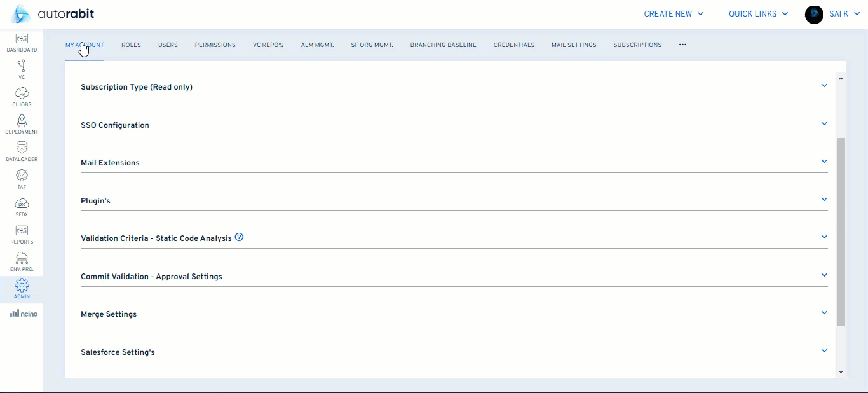Click the help icon beside Static Code Analysis
Image resolution: width=868 pixels, height=393 pixels.
[x=239, y=237]
